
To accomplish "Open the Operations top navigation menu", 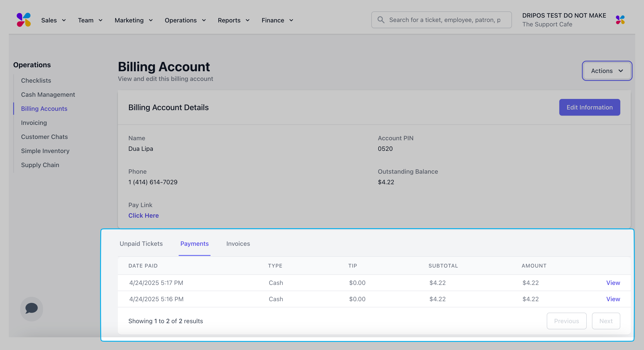I will [185, 20].
